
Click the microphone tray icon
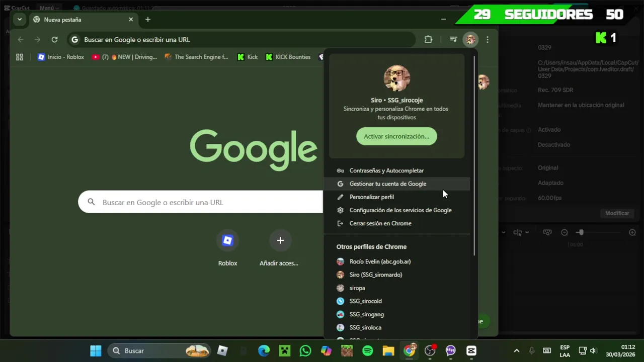(532, 350)
